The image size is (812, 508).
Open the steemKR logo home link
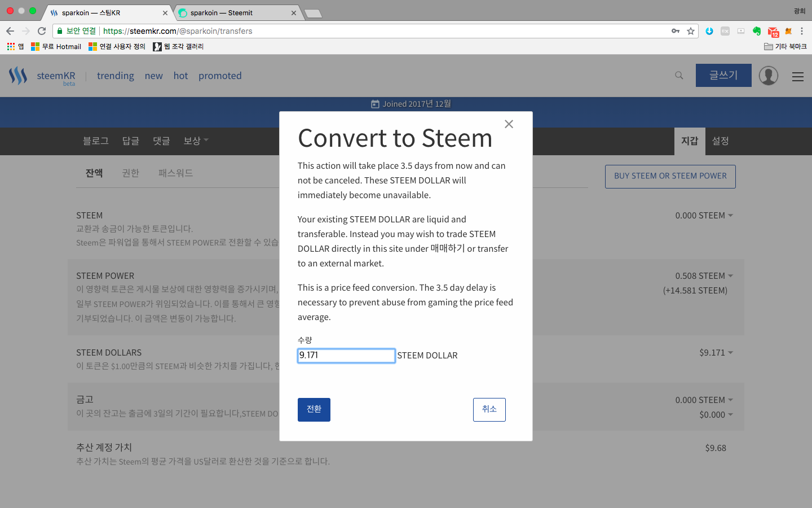pos(42,76)
